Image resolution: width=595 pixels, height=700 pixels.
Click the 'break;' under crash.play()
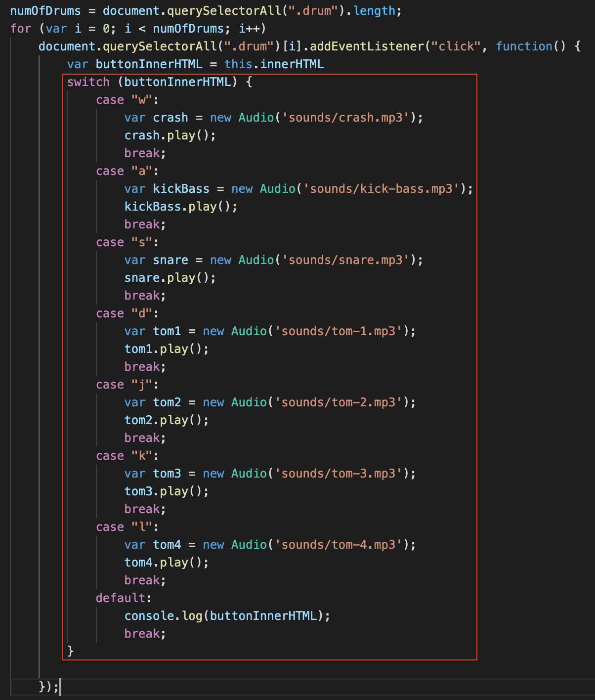click(x=145, y=153)
